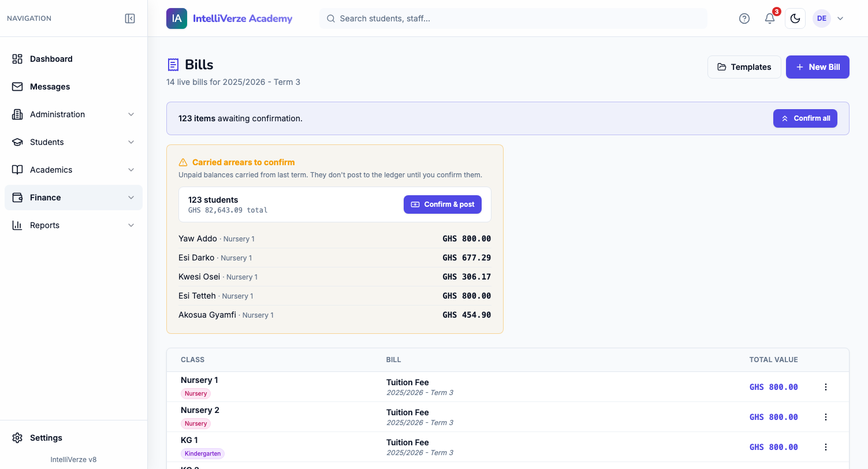Click the IntelliVerze v8 version label
The width and height of the screenshot is (868, 469).
(x=73, y=460)
